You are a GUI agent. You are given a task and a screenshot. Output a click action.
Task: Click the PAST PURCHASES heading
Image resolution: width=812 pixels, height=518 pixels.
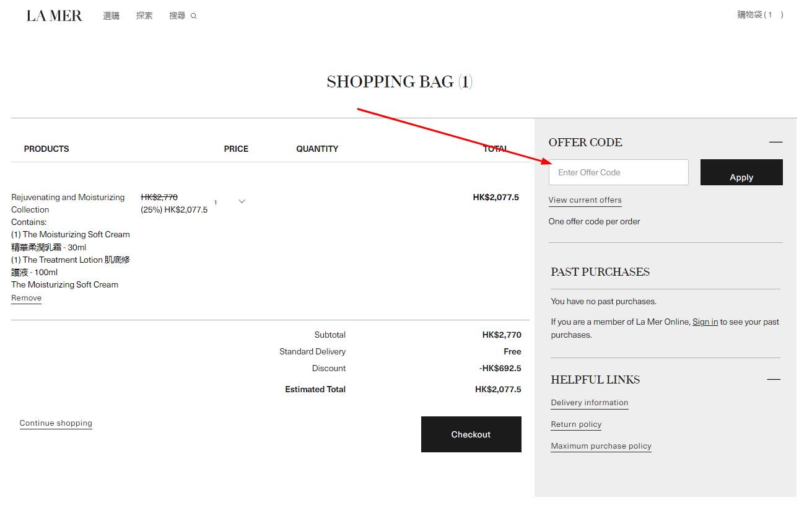(x=600, y=272)
